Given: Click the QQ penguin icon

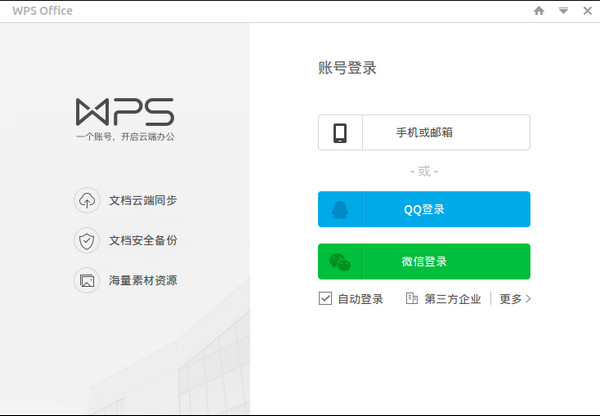Looking at the screenshot, I should 340,210.
